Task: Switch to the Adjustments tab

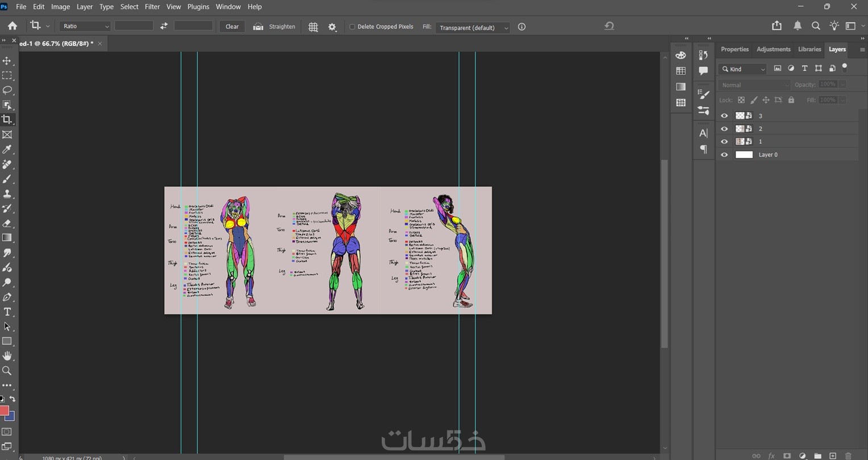Action: [773, 49]
